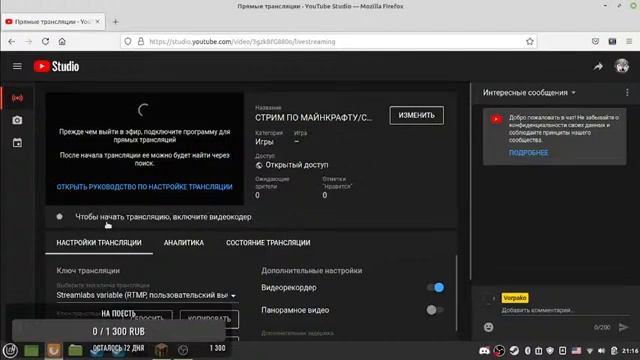Select the Прямые трансляции browser tab
The image size is (640, 360).
(53, 22)
